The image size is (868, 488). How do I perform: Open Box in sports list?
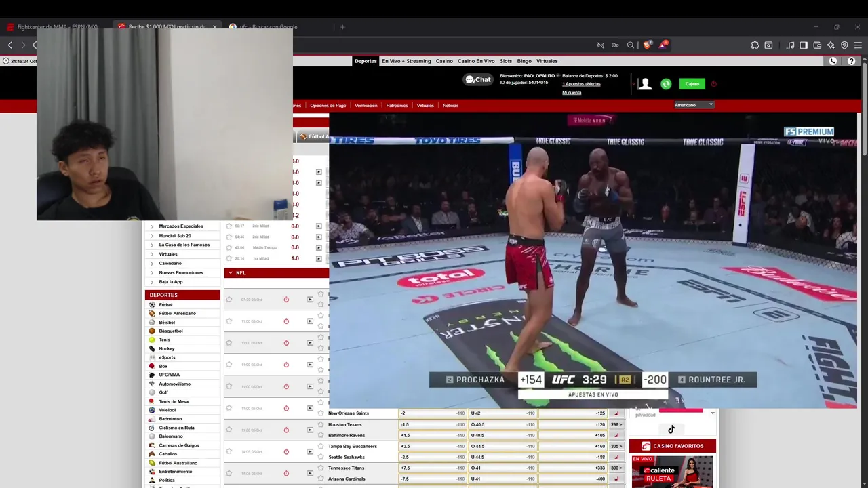(x=163, y=366)
